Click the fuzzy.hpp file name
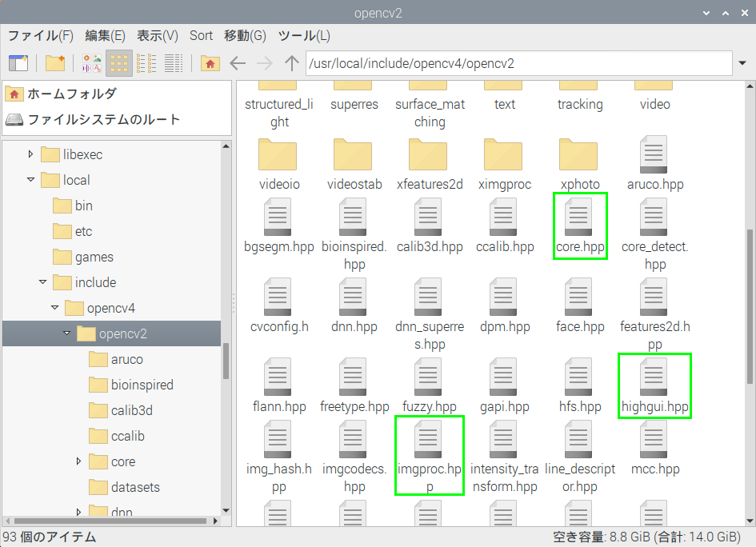756x547 pixels. [429, 407]
